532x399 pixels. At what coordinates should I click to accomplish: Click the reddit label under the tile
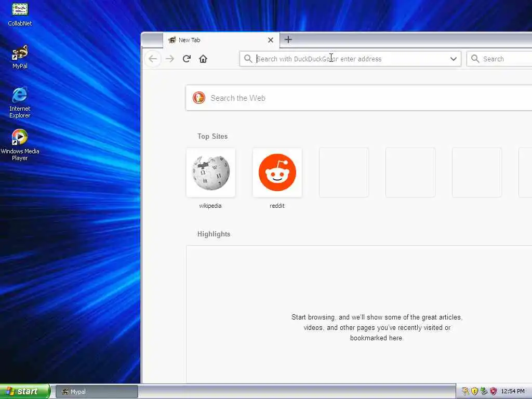pyautogui.click(x=277, y=206)
